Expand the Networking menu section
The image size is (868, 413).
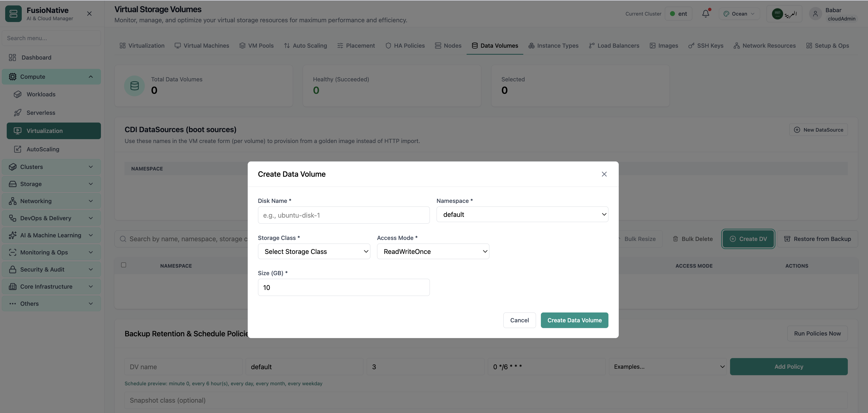point(51,201)
